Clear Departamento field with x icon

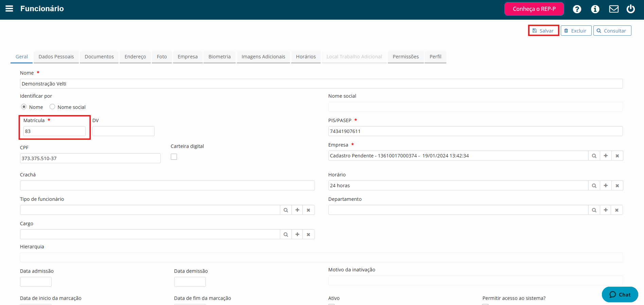[x=617, y=210]
